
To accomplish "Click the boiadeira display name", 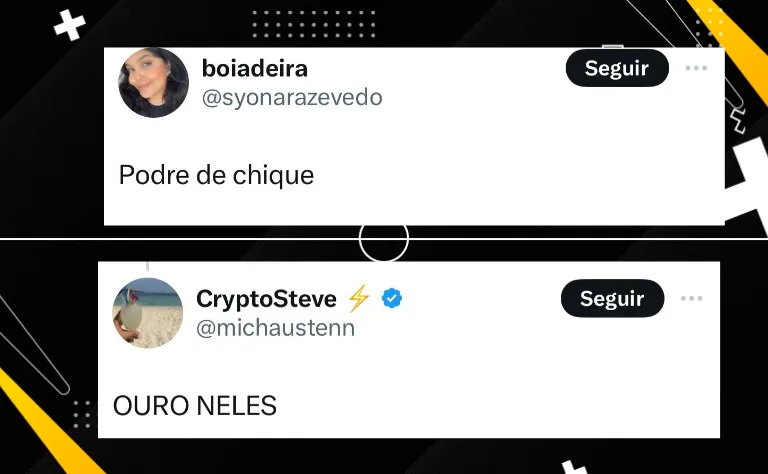I will click(255, 69).
